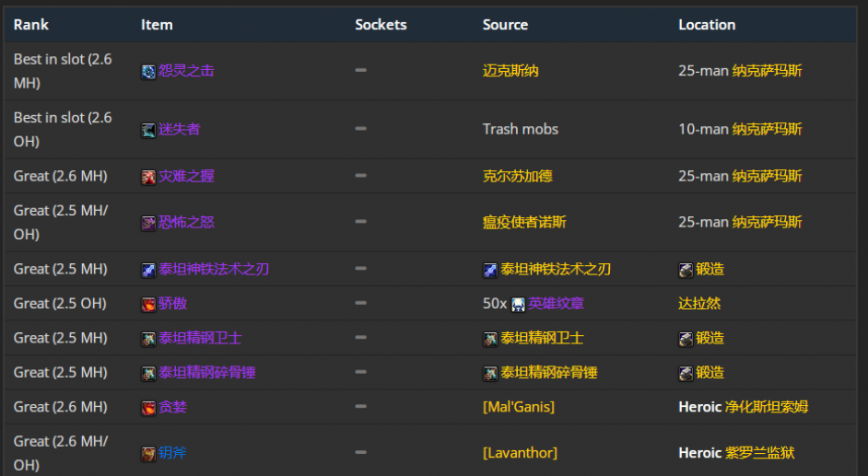
Task: Click the 迷失者 item icon
Action: (x=148, y=131)
